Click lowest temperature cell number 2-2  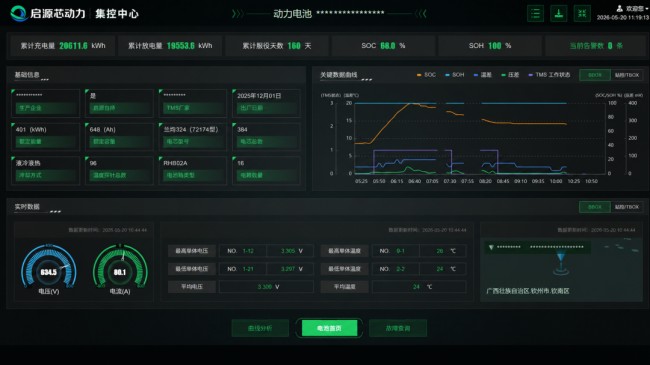pos(400,269)
